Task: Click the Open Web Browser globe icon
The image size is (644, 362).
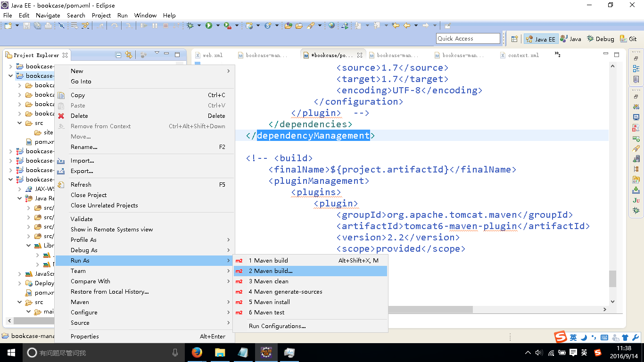Action: point(332,25)
